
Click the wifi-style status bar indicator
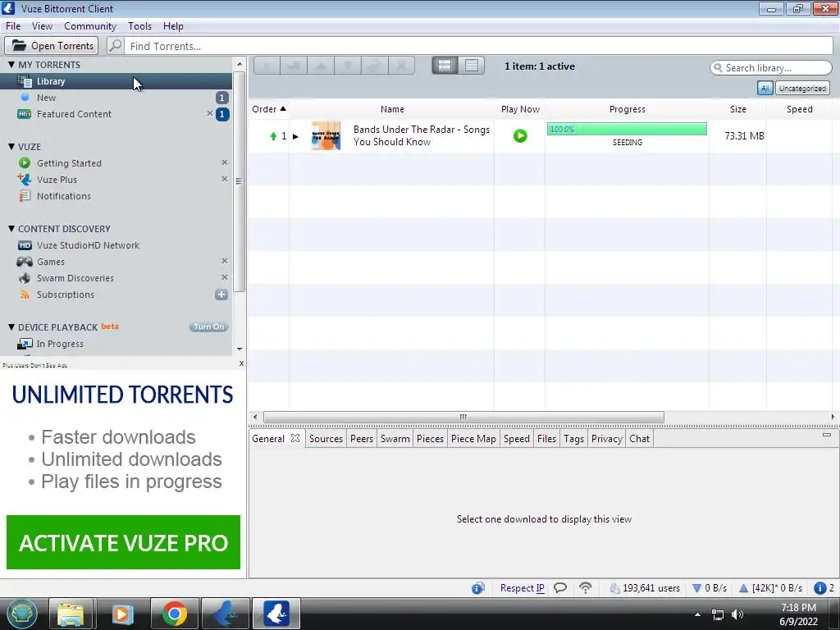586,588
